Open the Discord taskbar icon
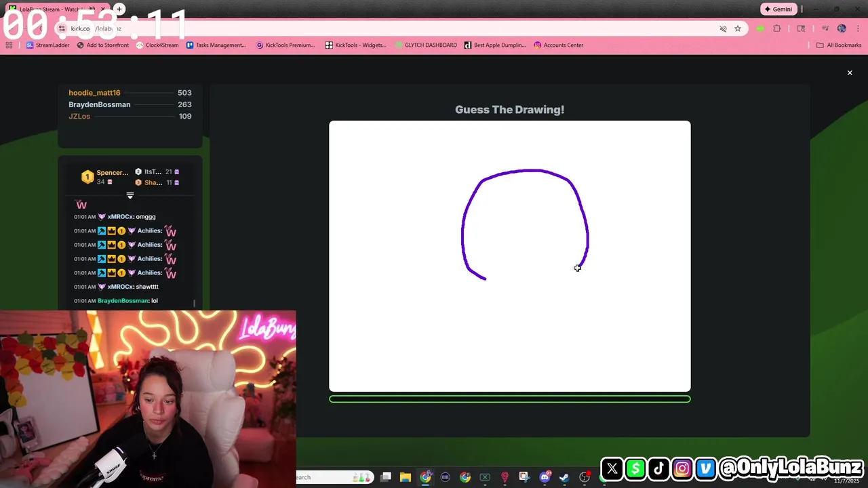The image size is (868, 488). pos(545,477)
